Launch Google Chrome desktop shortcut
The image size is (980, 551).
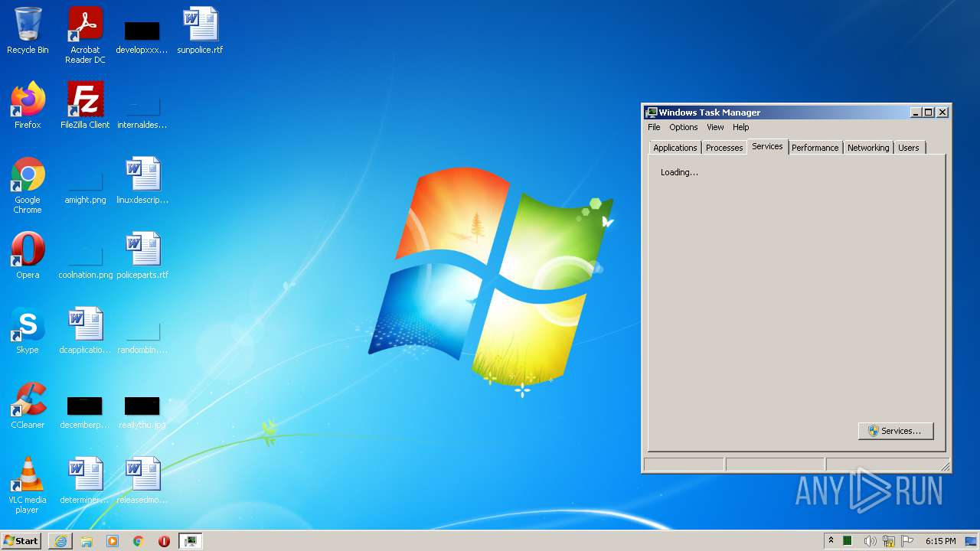click(x=28, y=185)
